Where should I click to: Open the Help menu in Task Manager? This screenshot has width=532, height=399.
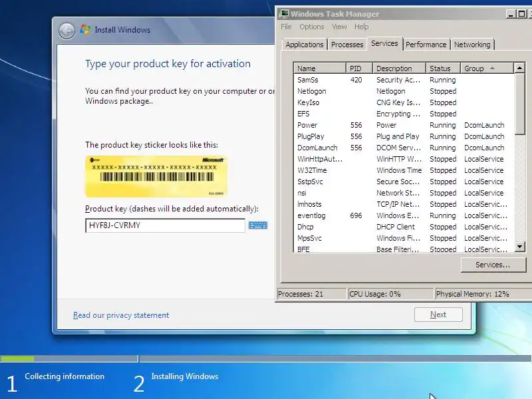pos(362,27)
